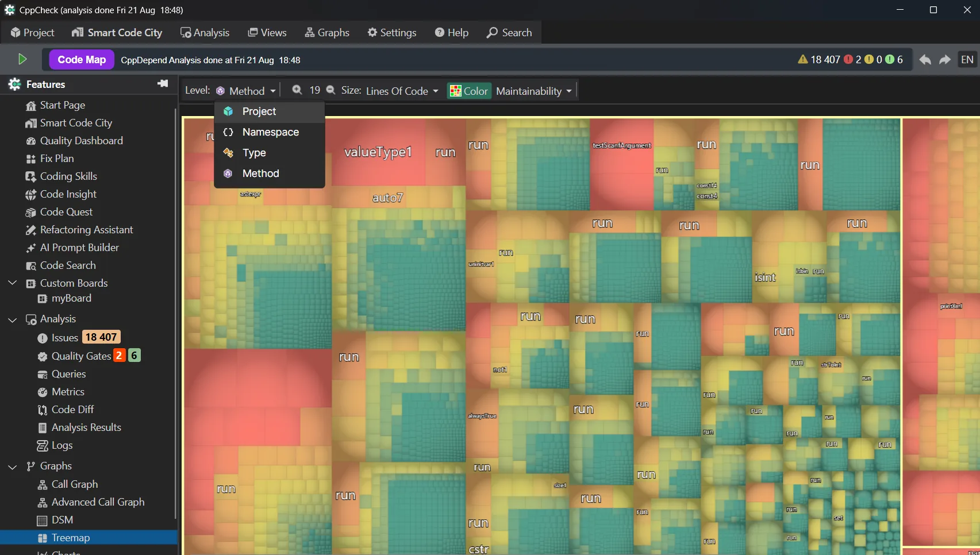Screen dimensions: 980x555
Task: Click the yellow warning issues count icon
Action: (803, 59)
